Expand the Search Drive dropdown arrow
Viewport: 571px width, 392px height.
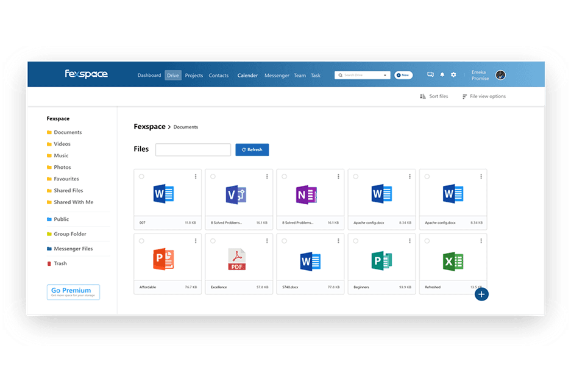[x=385, y=76]
